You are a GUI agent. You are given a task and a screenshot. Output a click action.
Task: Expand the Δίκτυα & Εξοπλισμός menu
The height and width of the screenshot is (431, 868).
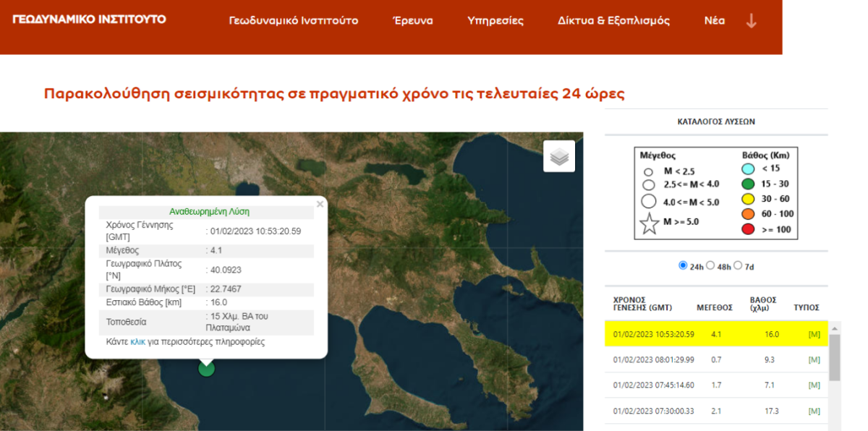point(613,20)
